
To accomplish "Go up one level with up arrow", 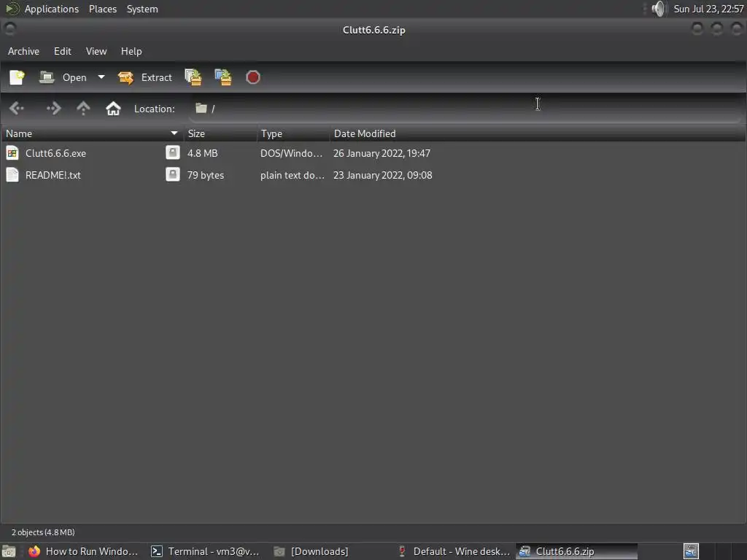I will pos(83,109).
